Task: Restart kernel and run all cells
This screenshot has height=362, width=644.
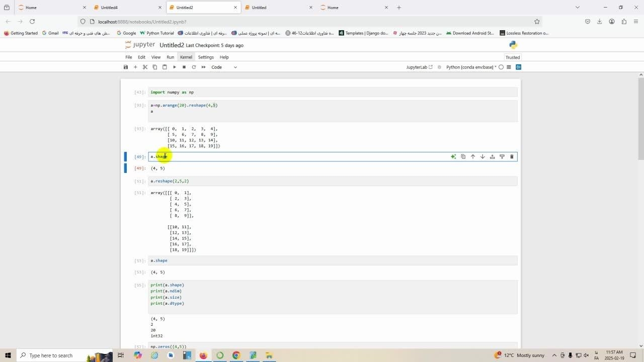Action: tap(203, 67)
